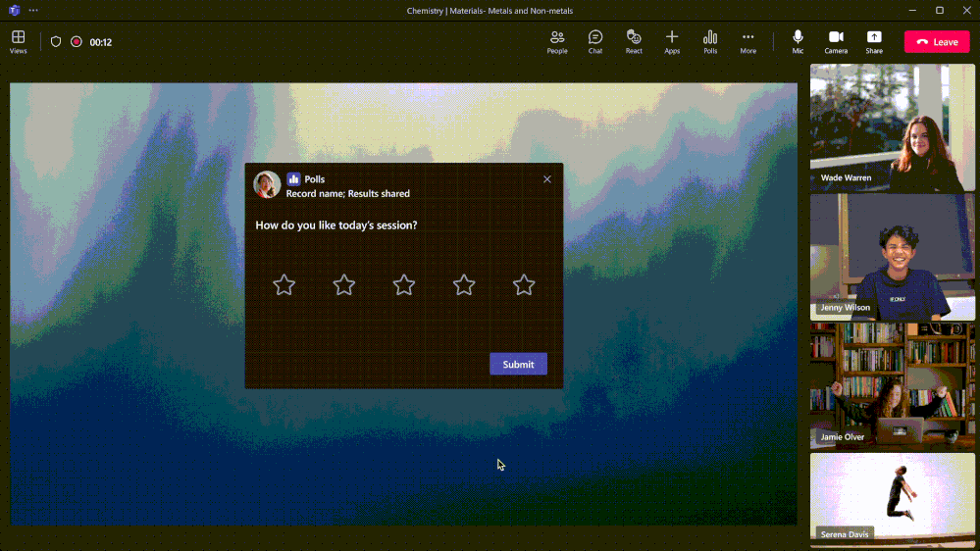This screenshot has width=980, height=551.
Task: Minimize the Teams window
Action: (x=912, y=11)
